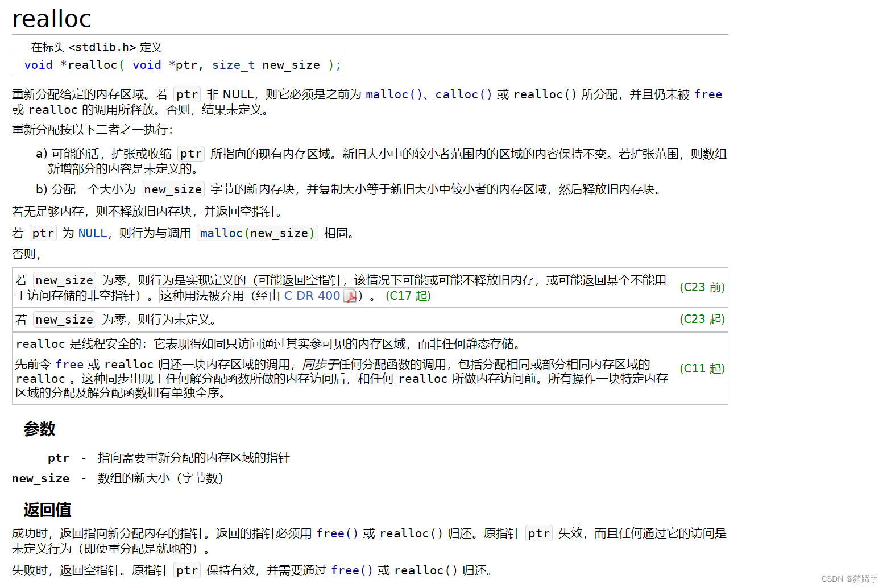
Task: Click the malloc(new_size) link
Action: coord(257,233)
